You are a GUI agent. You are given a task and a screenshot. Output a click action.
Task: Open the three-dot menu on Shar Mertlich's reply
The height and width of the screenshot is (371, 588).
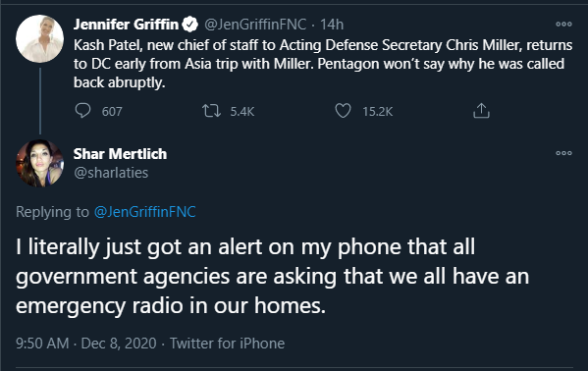(x=563, y=153)
